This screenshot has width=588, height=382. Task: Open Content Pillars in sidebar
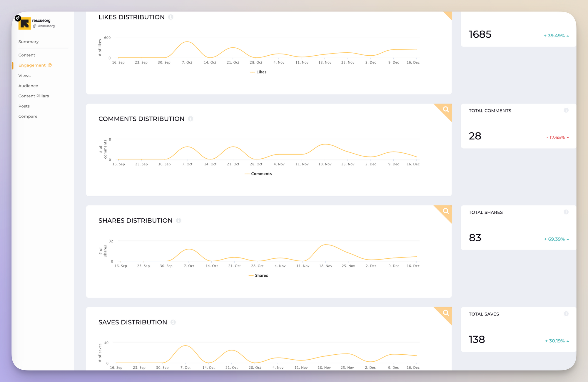[x=34, y=96]
